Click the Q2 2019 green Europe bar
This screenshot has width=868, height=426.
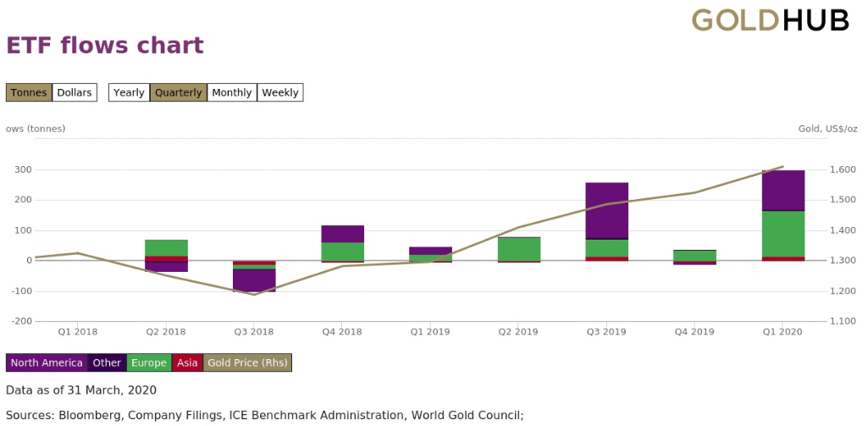[x=518, y=249]
